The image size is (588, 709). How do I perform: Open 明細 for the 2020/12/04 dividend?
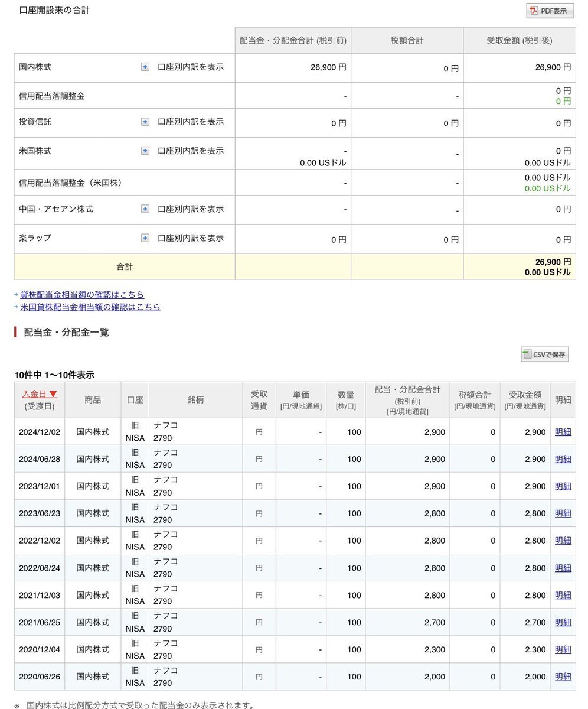563,649
